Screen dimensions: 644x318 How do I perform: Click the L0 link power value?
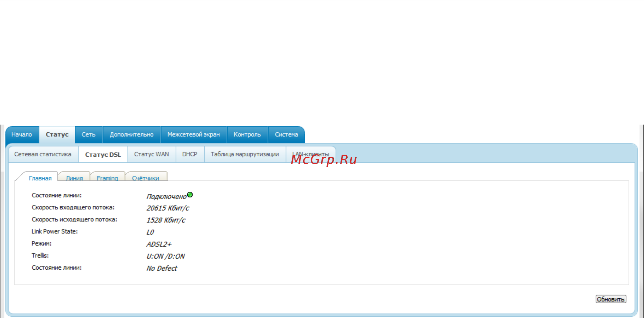150,232
